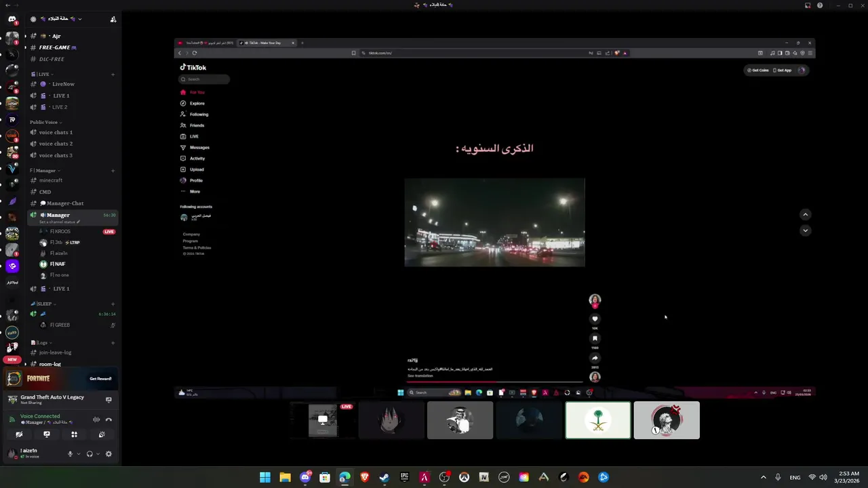
Task: Click the Get Reward! button on Fortnite banner
Action: (100, 379)
